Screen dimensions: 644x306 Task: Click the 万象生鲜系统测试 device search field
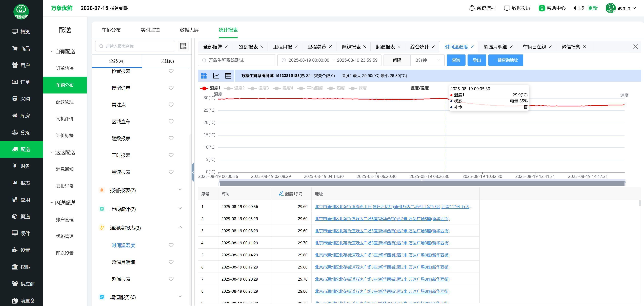pyautogui.click(x=236, y=60)
